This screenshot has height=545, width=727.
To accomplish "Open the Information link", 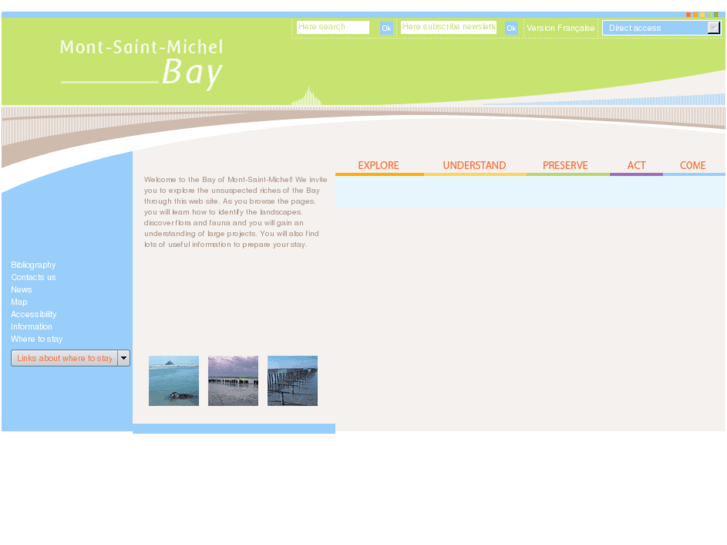I will click(x=32, y=327).
